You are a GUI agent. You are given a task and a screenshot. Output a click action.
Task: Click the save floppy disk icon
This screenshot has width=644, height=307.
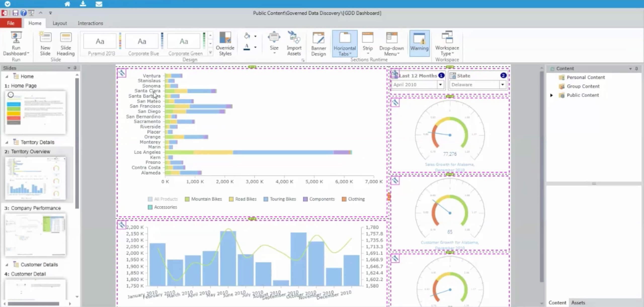(15, 13)
